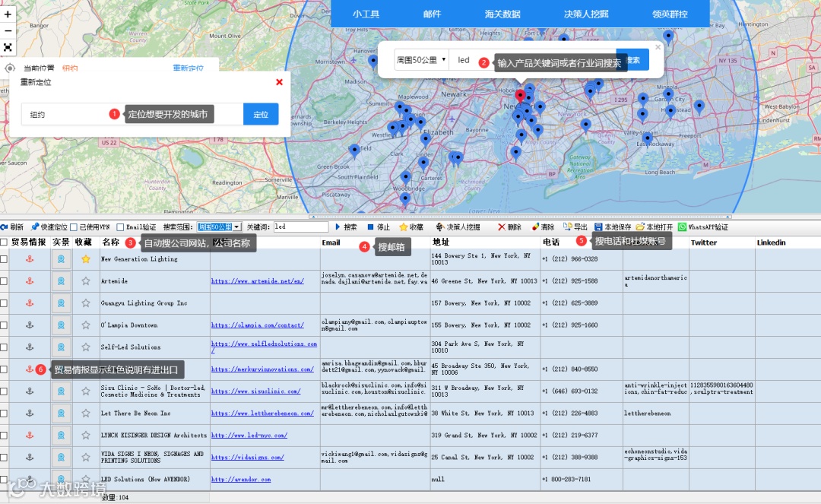Click the 定位 button
Screen dimensions: 821x504
261,114
